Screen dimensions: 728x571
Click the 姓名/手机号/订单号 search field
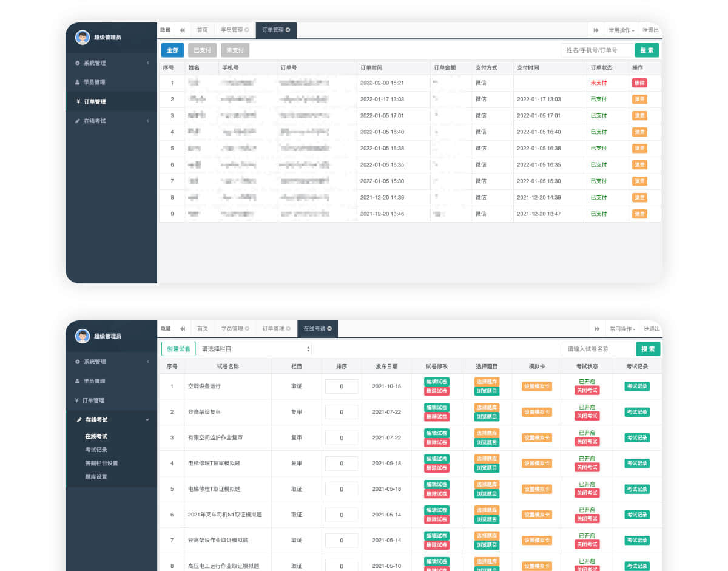pos(596,50)
